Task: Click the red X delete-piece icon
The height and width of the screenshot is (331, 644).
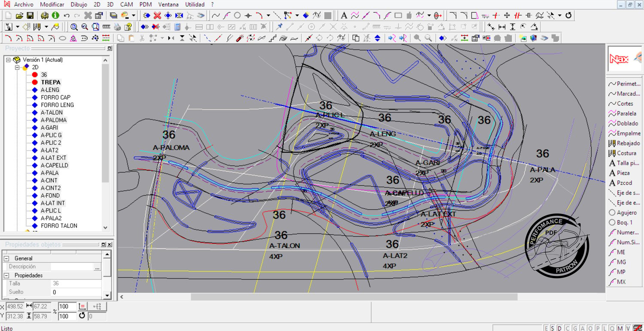Action: 157,15
